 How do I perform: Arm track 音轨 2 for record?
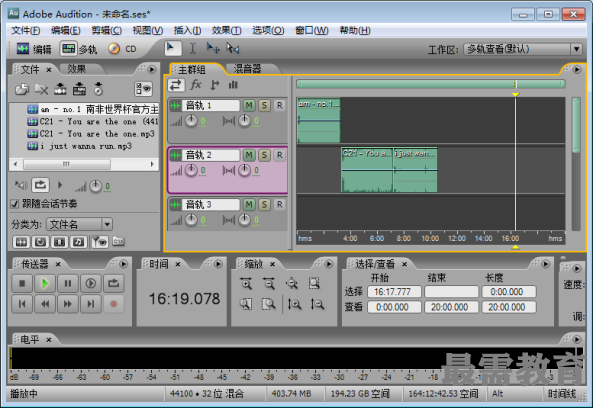[279, 155]
